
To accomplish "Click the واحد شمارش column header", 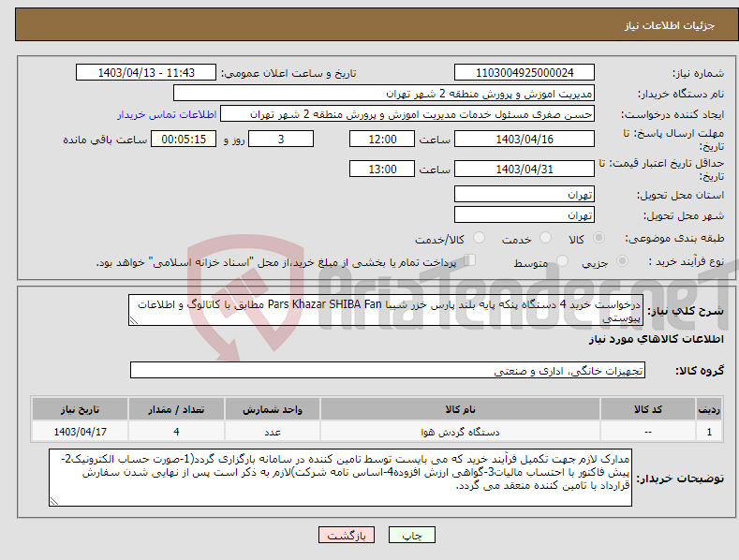I will (x=273, y=409).
